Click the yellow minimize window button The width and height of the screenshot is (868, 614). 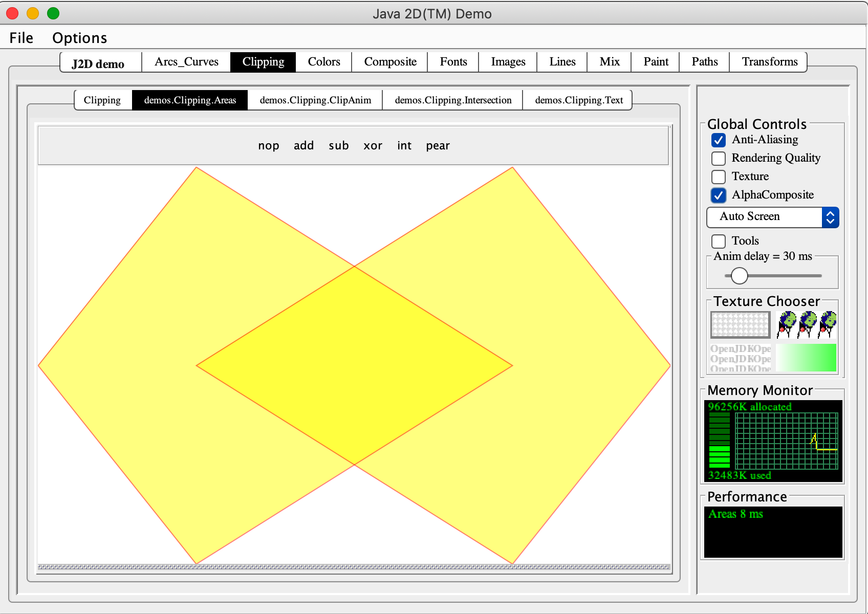pos(33,13)
